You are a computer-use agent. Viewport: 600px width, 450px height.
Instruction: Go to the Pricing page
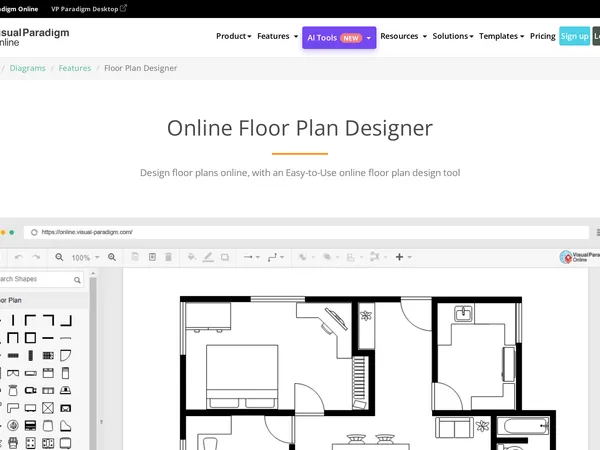(542, 36)
